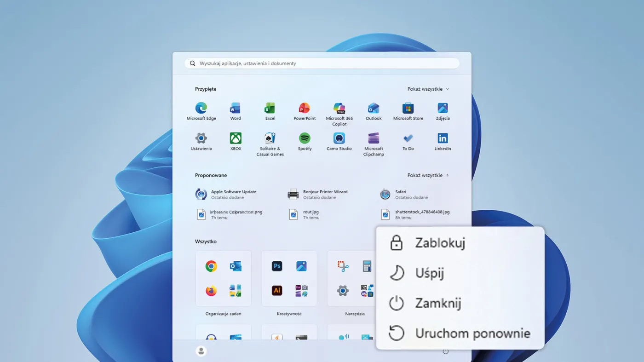Screen dimensions: 644x362
Task: Click the search box Wyszukaj aplikacje
Action: tap(322, 63)
